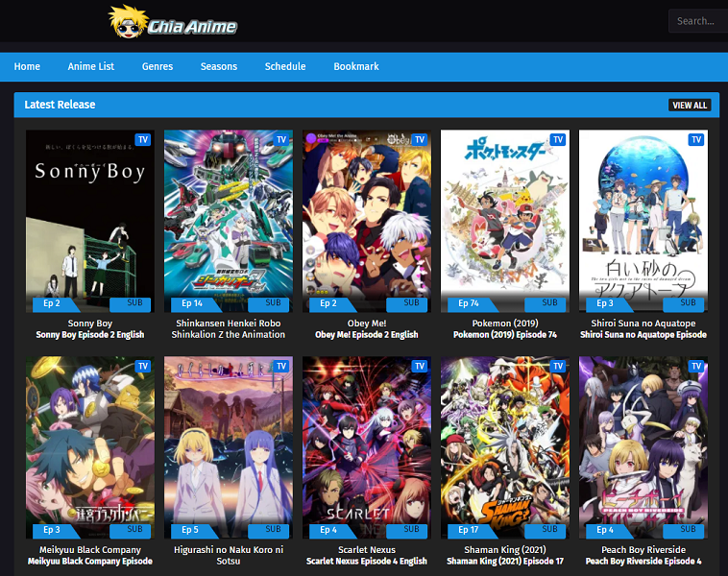Open the Meikyuu Black Company poster
Image resolution: width=728 pixels, height=576 pixels.
pyautogui.click(x=90, y=447)
